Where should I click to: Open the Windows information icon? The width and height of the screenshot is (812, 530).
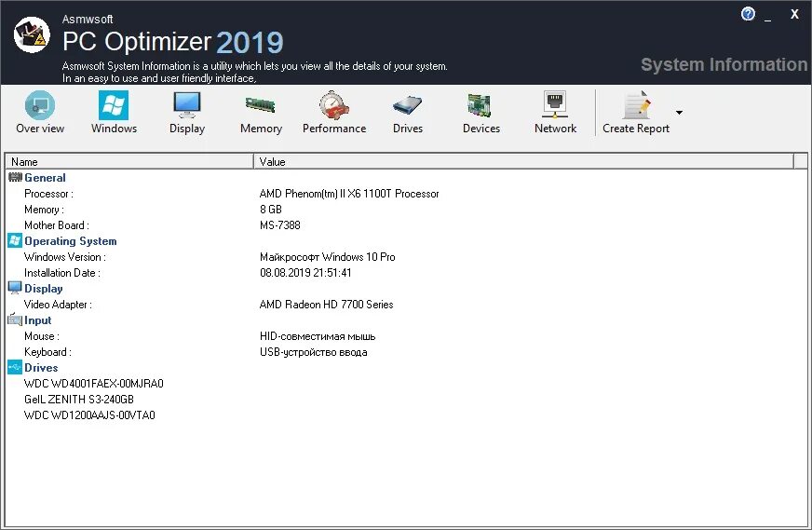[x=114, y=105]
